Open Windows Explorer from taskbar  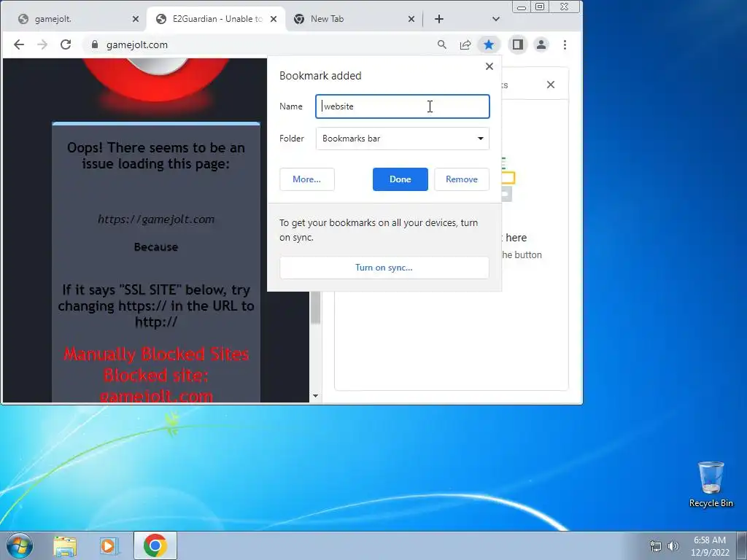coord(65,545)
